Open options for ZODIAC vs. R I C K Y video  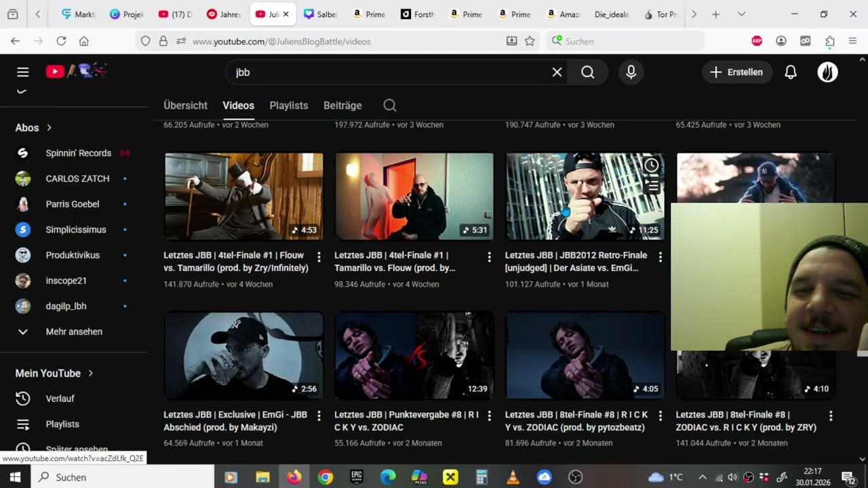point(831,416)
